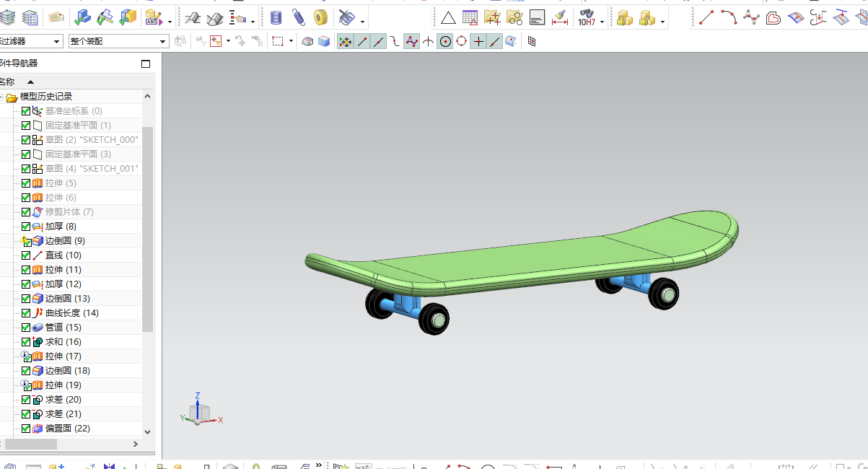
Task: Uncheck the 加厚 (8) feature checkbox
Action: coord(26,227)
